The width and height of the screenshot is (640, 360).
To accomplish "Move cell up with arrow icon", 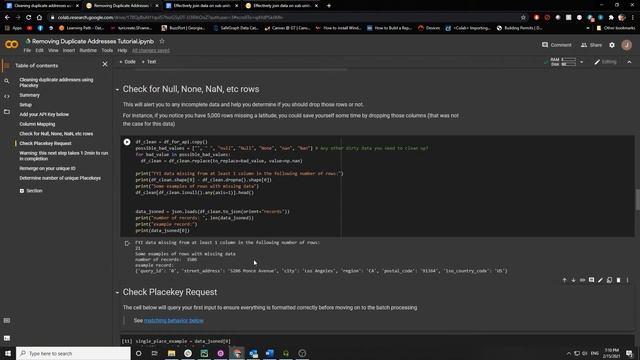I will pos(564,280).
